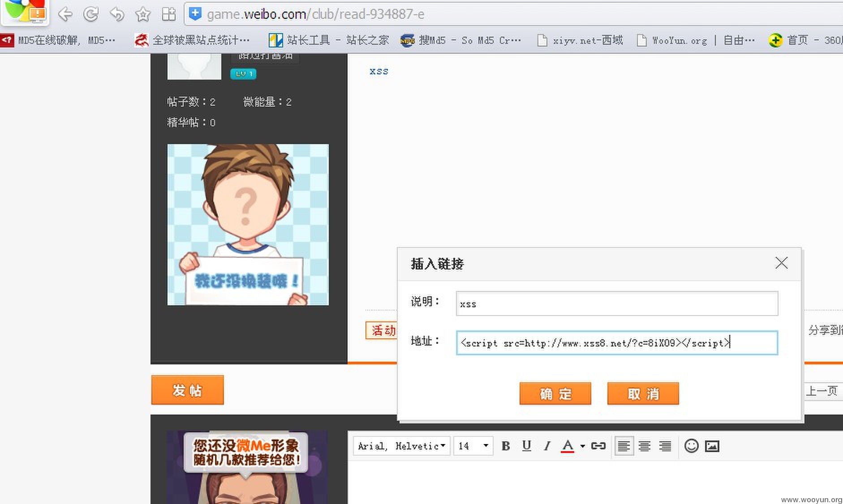The width and height of the screenshot is (843, 504).
Task: Click the 地址 address field with the script tag
Action: [617, 343]
